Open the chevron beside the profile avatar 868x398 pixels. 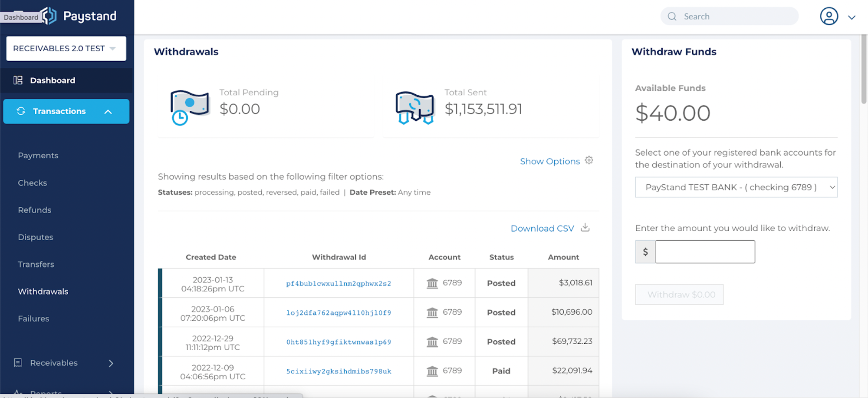point(851,17)
